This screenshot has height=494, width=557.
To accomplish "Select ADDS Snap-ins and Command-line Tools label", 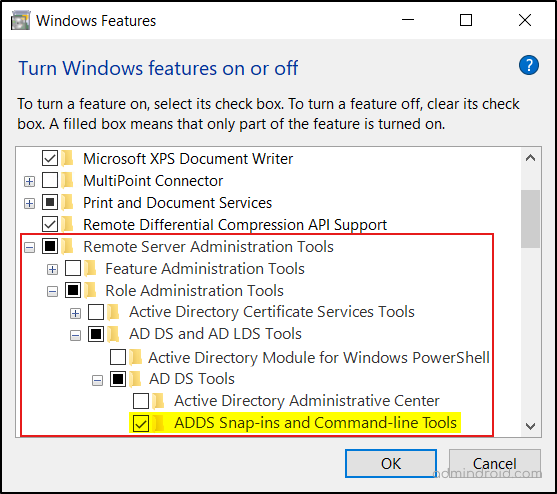I will 315,423.
